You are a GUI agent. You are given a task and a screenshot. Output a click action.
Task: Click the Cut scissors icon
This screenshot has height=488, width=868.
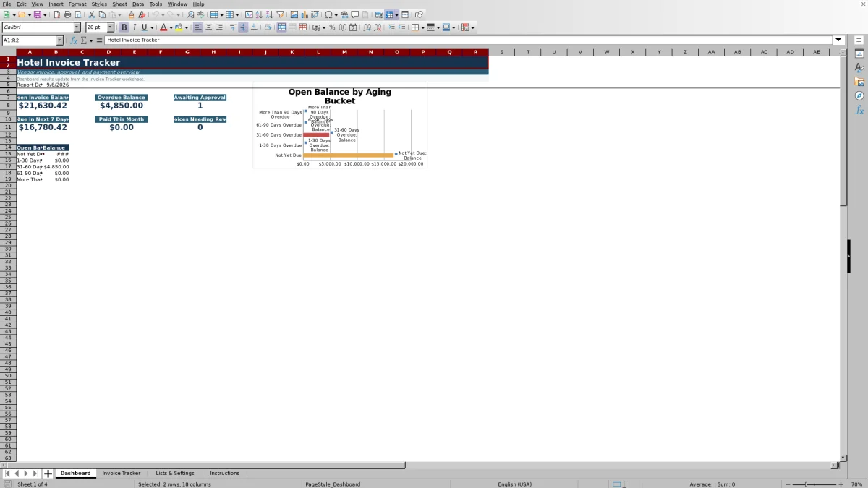point(92,14)
